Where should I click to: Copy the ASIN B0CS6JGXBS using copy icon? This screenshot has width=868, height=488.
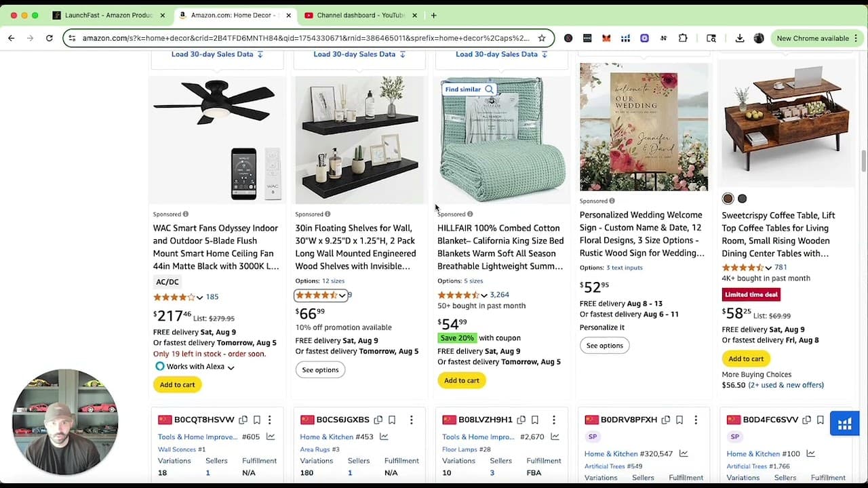[x=378, y=420]
